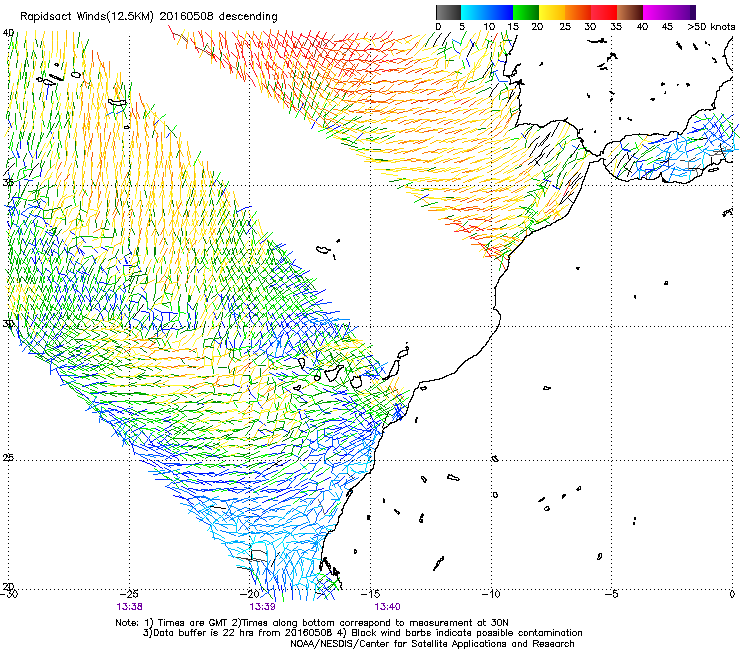Select the purple time label '13:38'
740x650 pixels.
click(x=130, y=607)
